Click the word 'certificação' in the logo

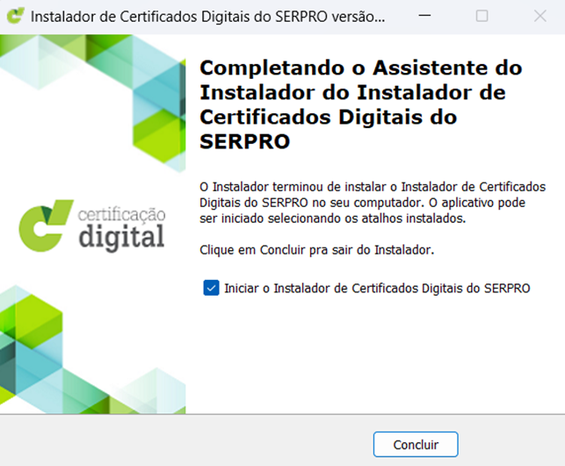[x=121, y=214]
